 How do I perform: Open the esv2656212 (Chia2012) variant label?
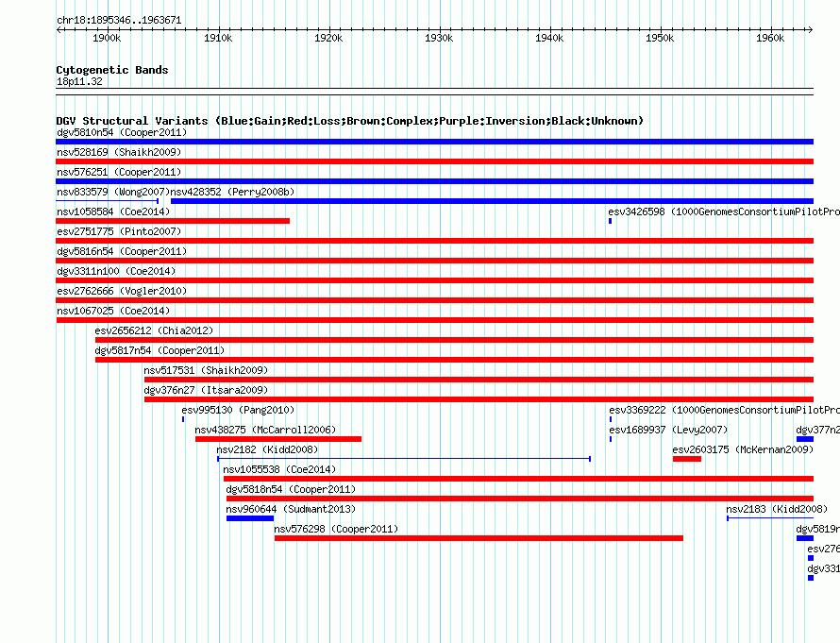[154, 330]
